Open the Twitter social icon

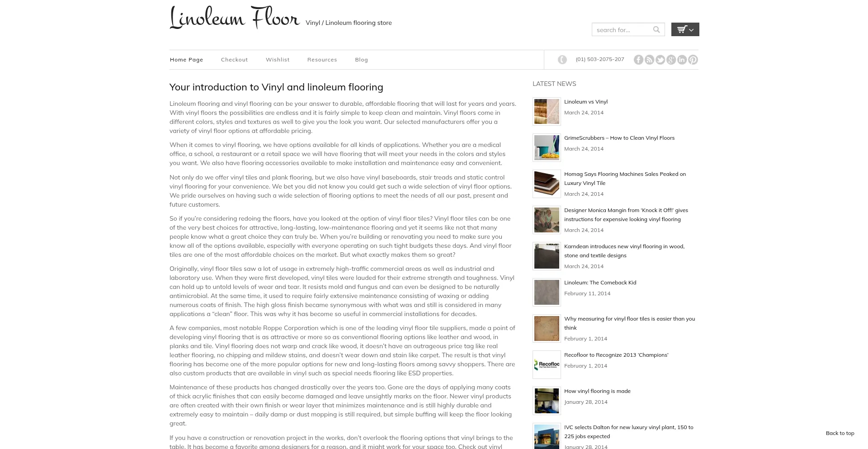click(660, 60)
